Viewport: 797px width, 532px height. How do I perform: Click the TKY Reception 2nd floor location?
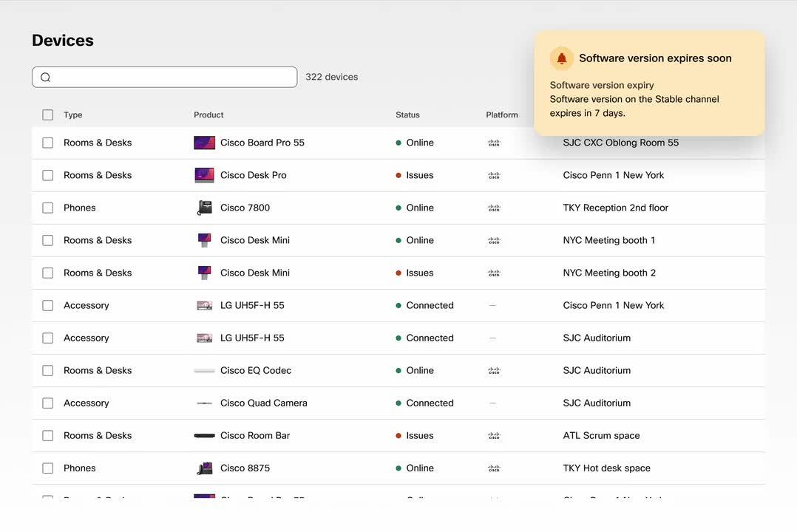616,208
